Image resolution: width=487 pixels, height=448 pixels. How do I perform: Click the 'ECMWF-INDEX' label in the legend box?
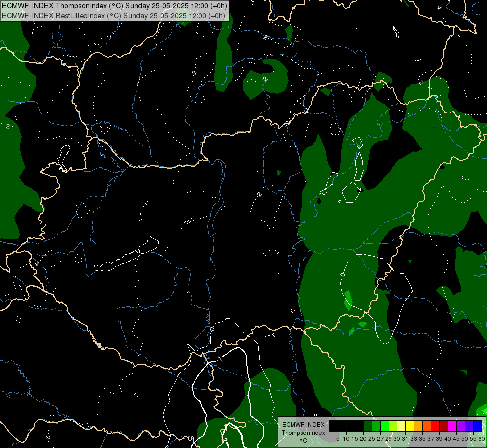303,425
